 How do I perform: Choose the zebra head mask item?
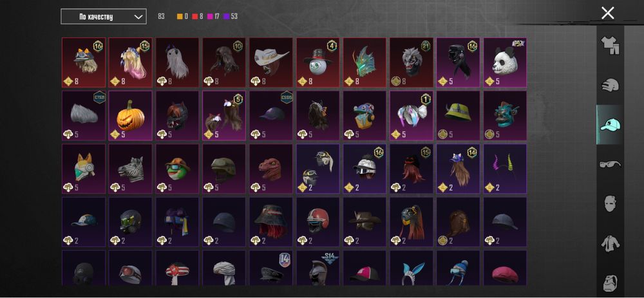[130, 169]
